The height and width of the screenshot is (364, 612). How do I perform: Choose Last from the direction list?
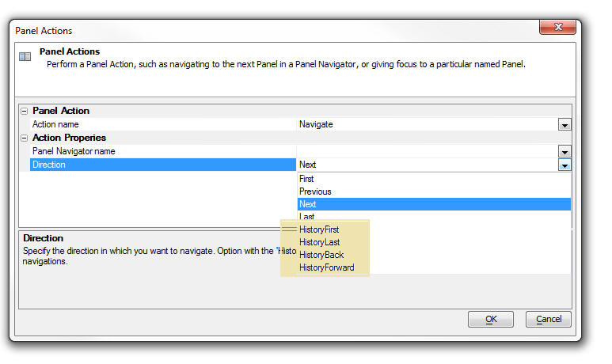point(434,217)
